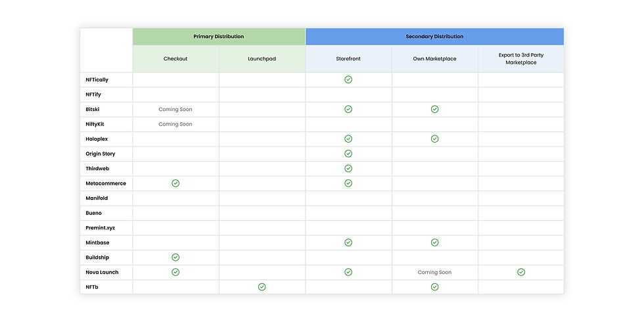
Task: Click the Export to 3rd Party Marketplace header
Action: tap(521, 58)
